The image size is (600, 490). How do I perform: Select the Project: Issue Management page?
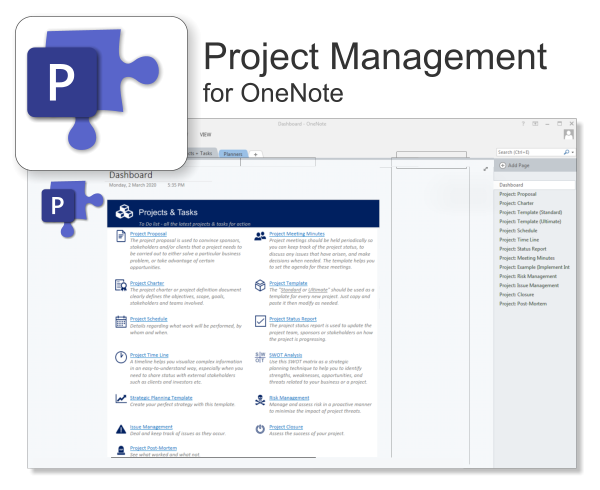click(529, 285)
